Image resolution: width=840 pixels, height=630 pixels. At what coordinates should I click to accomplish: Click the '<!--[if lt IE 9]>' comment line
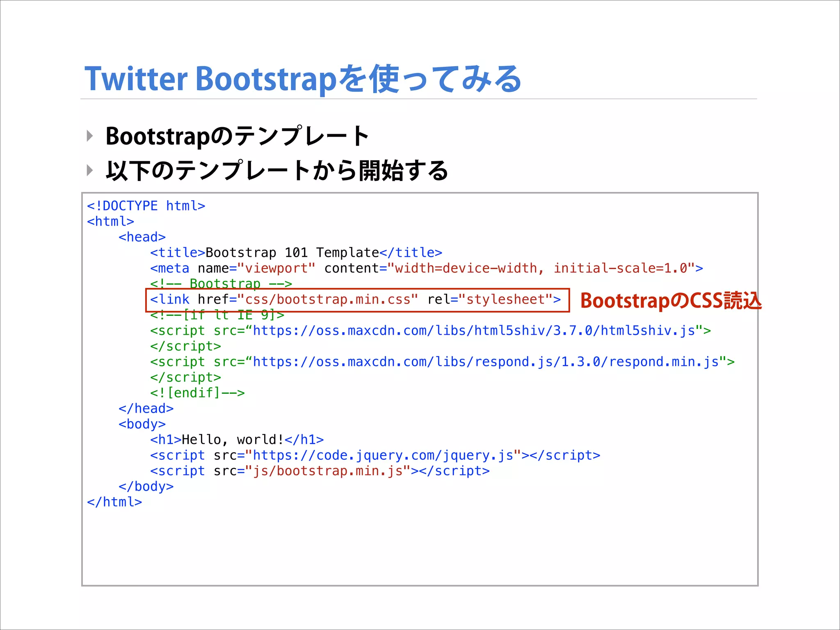click(x=217, y=315)
